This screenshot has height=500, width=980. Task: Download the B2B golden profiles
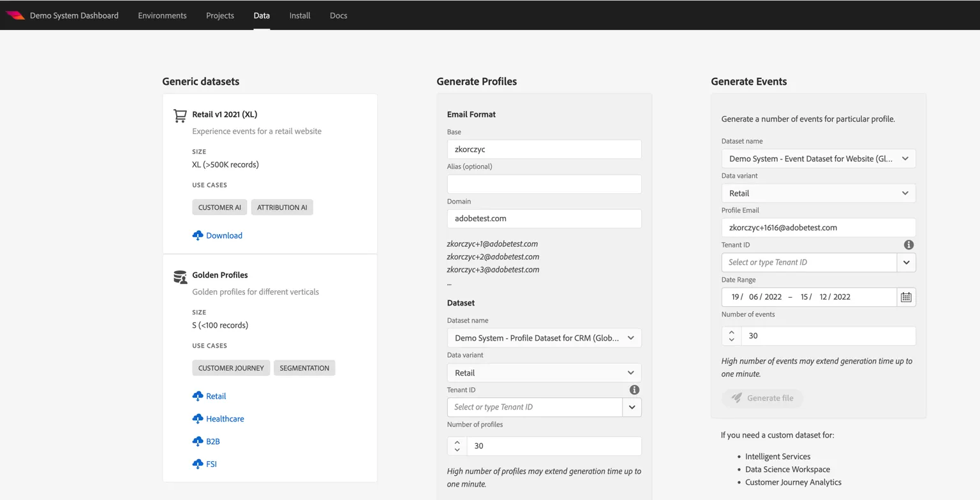(x=213, y=441)
